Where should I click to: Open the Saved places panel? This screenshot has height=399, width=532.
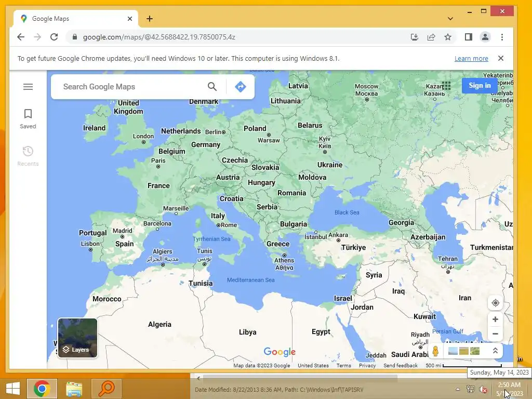click(x=28, y=119)
